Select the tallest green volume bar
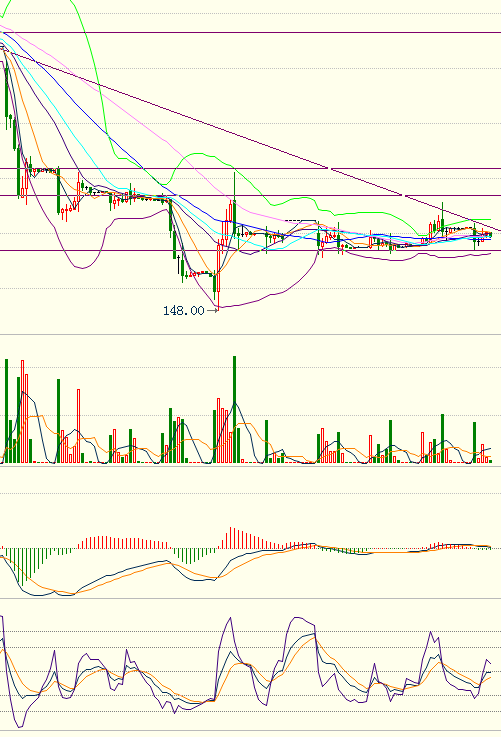Viewport: 501px width, 737px height. 235,409
